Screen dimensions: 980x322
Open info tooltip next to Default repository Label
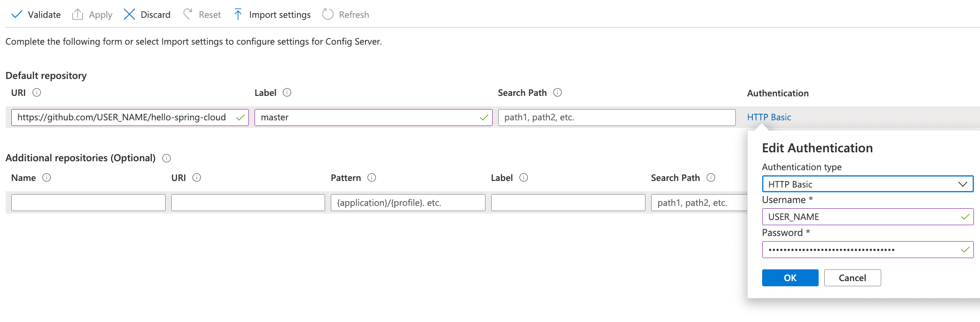(287, 93)
